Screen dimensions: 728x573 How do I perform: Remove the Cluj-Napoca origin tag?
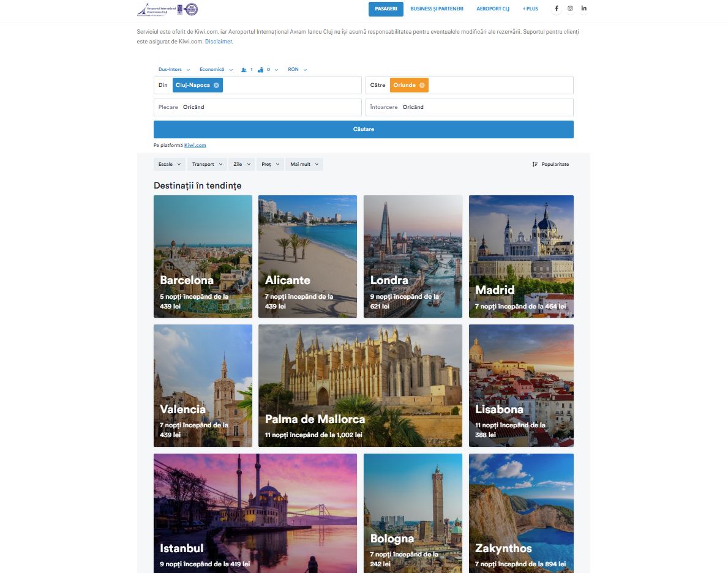216,86
